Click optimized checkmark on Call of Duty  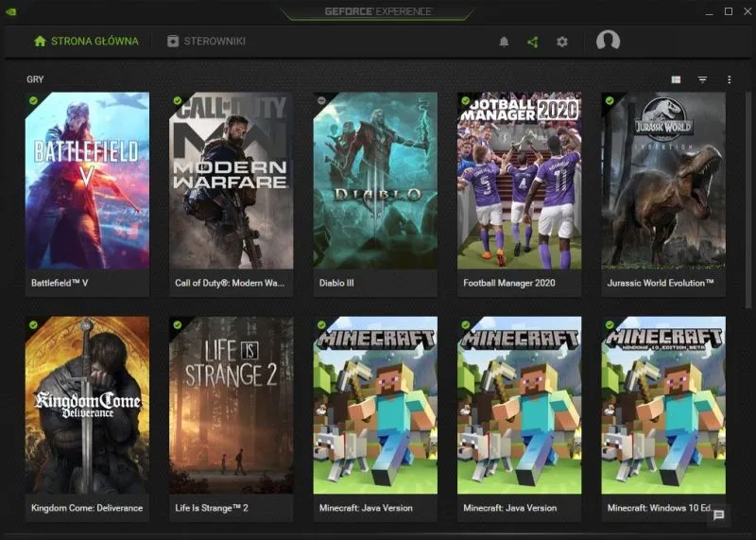pyautogui.click(x=178, y=100)
